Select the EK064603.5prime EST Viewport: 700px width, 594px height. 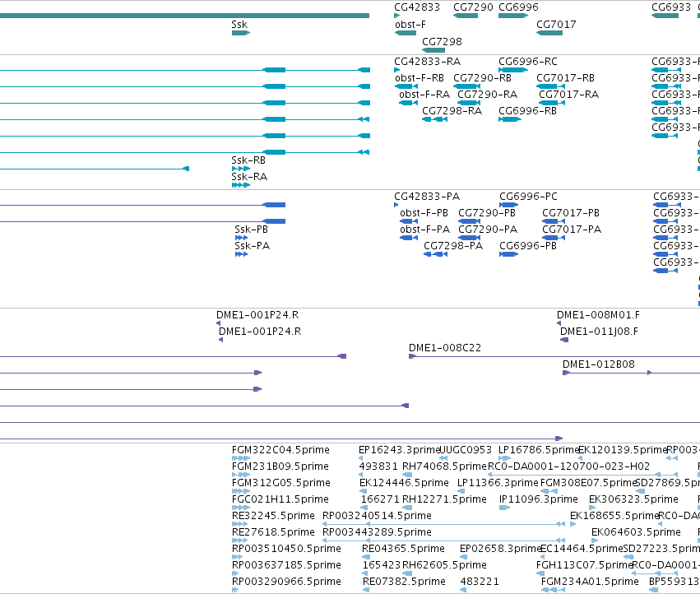(595, 541)
